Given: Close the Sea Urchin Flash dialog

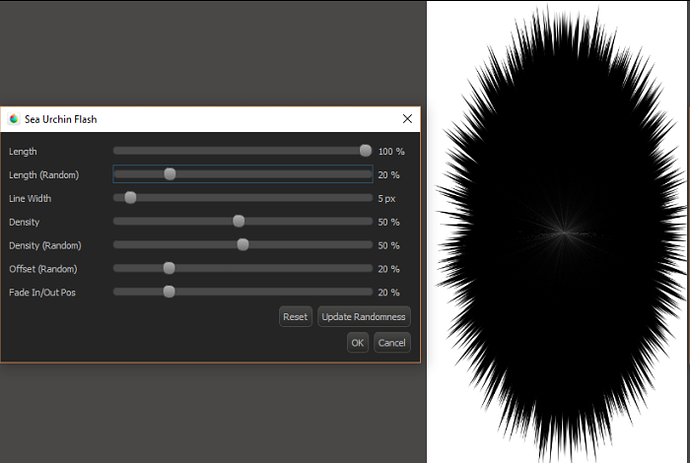Looking at the screenshot, I should (x=407, y=119).
